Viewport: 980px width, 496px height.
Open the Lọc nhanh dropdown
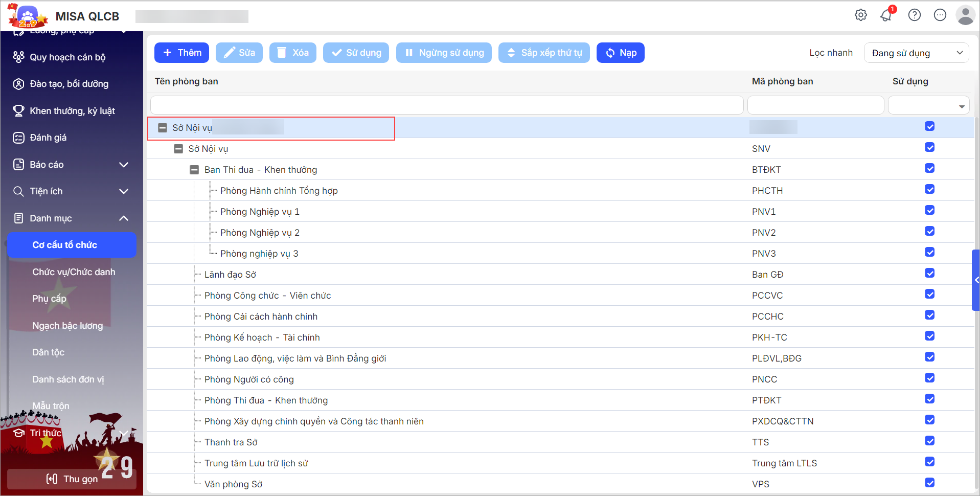(x=916, y=53)
